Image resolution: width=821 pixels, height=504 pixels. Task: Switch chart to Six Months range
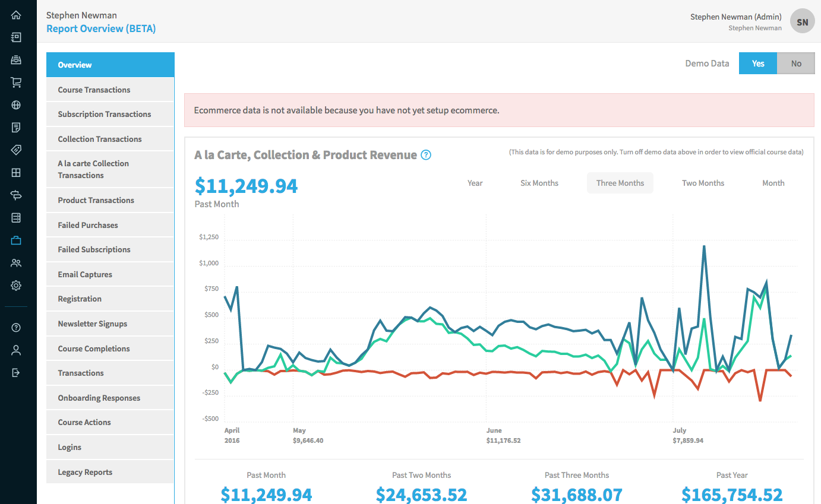[x=539, y=183]
